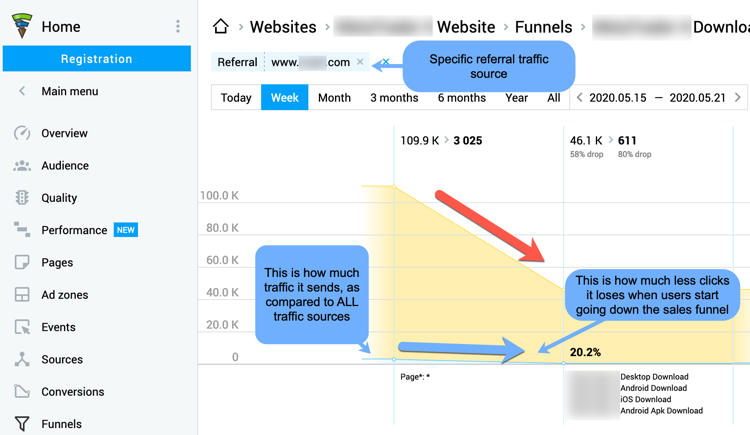Click the Audience people icon

22,166
